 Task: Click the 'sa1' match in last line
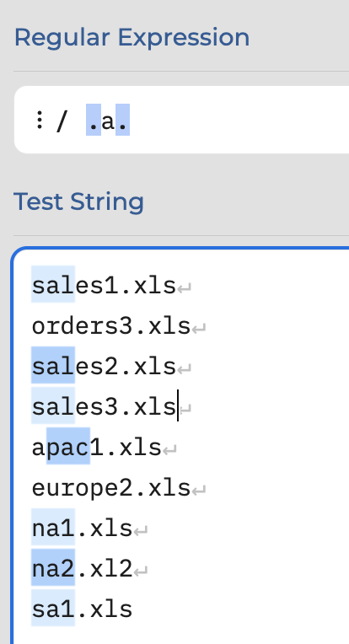tap(53, 608)
